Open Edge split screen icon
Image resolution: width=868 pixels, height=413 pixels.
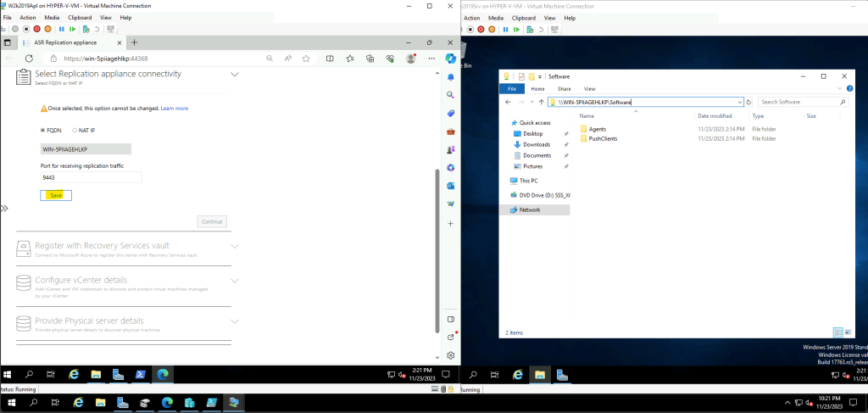click(x=330, y=59)
